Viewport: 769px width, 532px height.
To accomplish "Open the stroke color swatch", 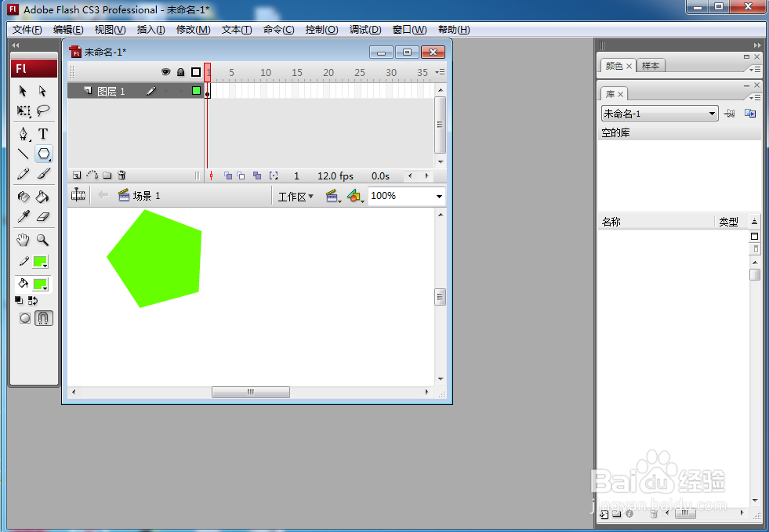I will [40, 262].
